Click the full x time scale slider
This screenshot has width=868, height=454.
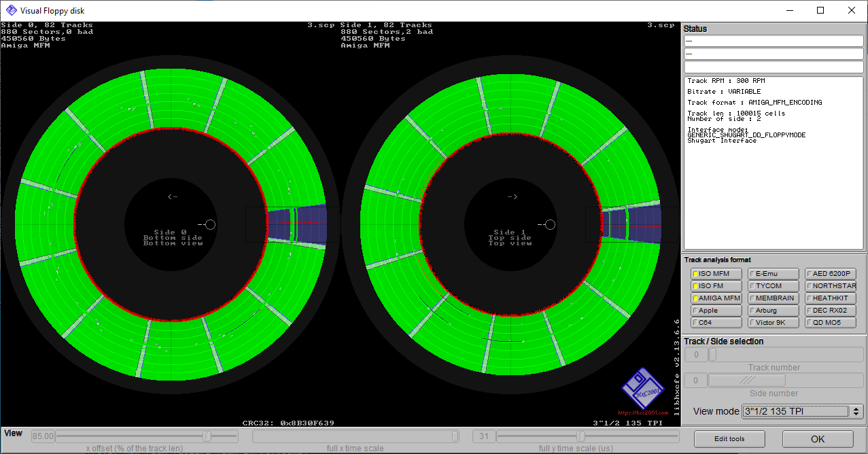pos(356,436)
